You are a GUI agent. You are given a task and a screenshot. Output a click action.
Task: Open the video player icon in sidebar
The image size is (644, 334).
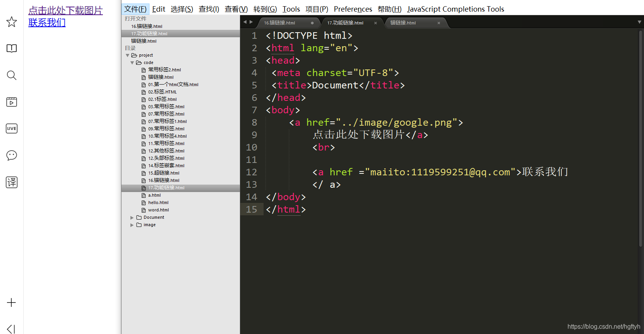click(12, 102)
